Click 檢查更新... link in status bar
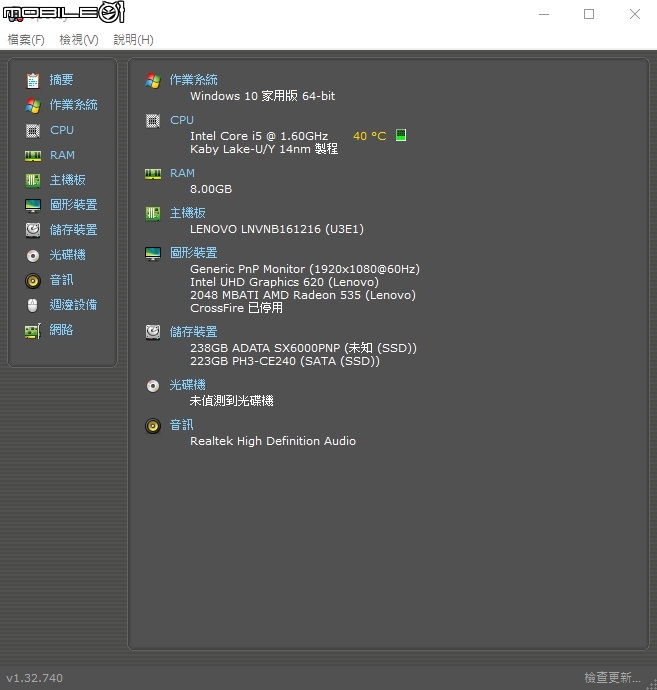The height and width of the screenshot is (690, 657). coord(613,678)
